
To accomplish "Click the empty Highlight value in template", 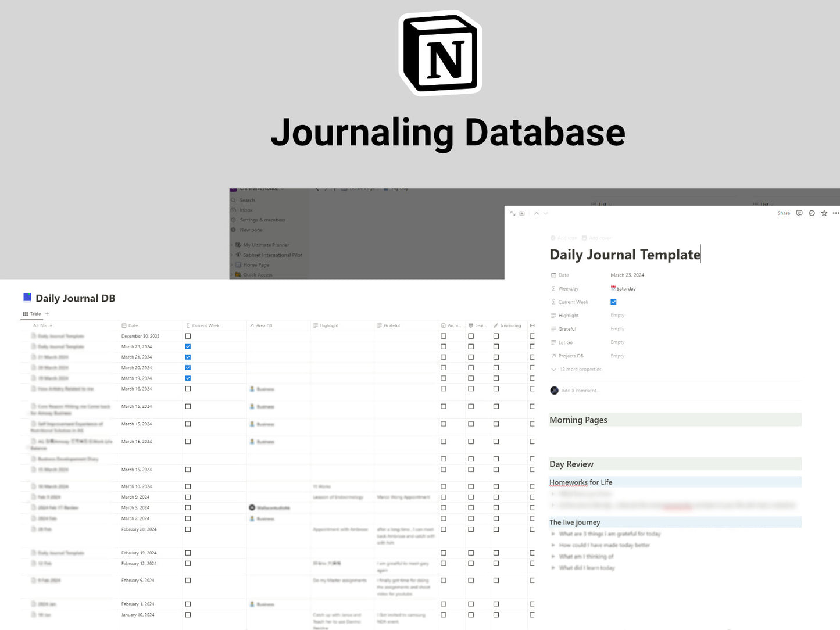I will coord(617,316).
